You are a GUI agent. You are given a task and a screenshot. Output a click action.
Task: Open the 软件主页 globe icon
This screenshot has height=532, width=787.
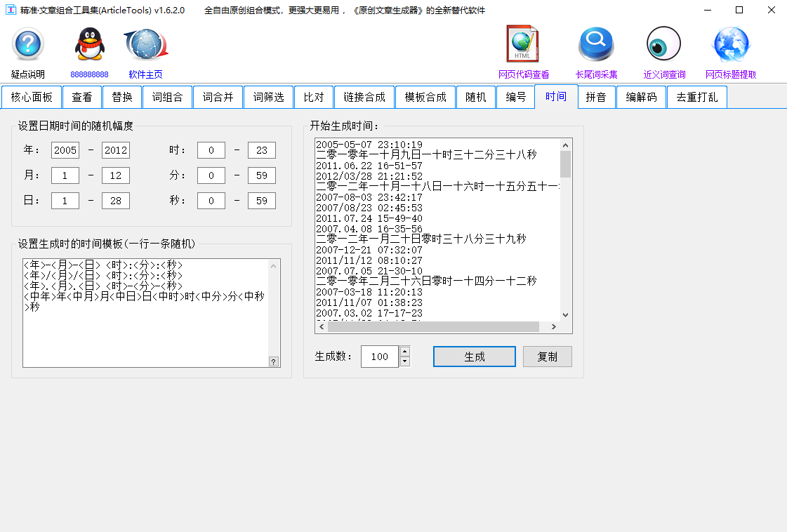point(145,44)
